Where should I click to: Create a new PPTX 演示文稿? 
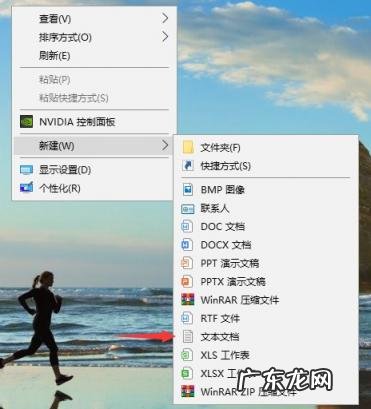click(266, 282)
